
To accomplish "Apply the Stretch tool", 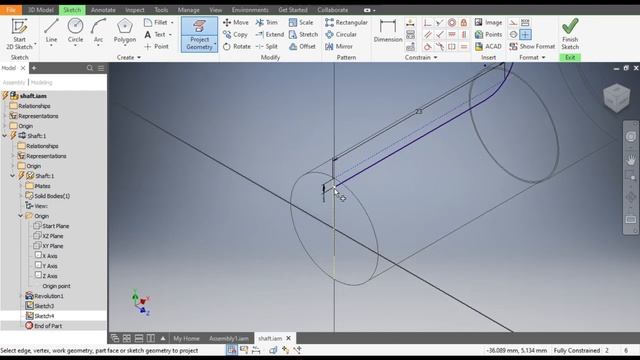I will pyautogui.click(x=303, y=35).
